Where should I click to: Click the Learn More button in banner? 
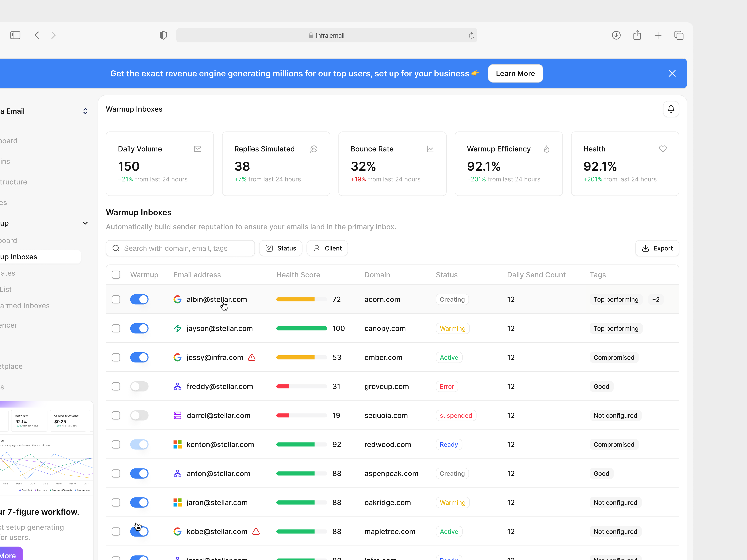point(515,73)
